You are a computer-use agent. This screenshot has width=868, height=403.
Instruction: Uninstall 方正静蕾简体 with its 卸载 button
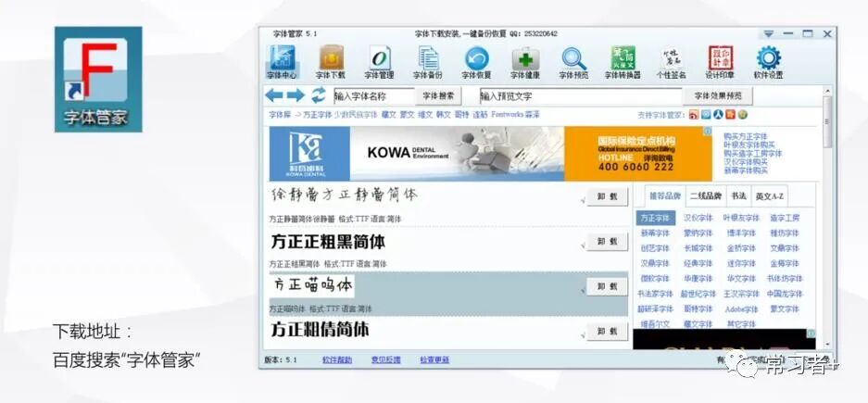(x=608, y=196)
